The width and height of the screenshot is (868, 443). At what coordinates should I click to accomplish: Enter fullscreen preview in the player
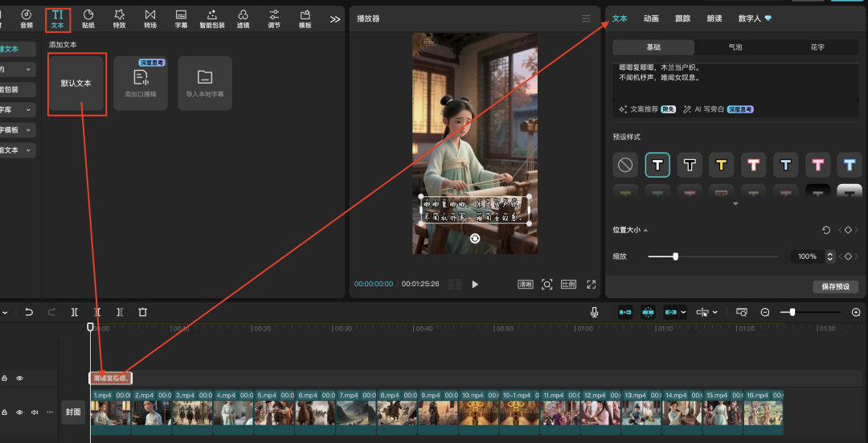(592, 284)
